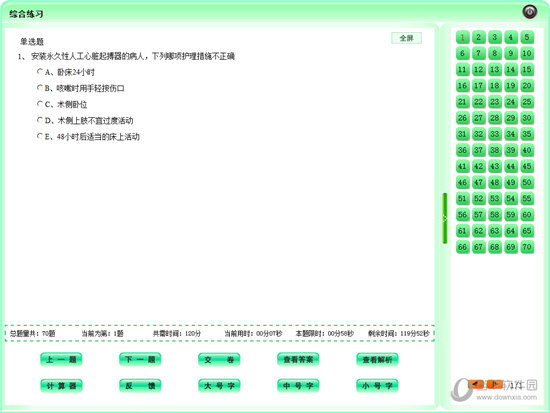Image resolution: width=550 pixels, height=413 pixels.
Task: Click current question status 当前为第: 1题
Action: (x=102, y=333)
